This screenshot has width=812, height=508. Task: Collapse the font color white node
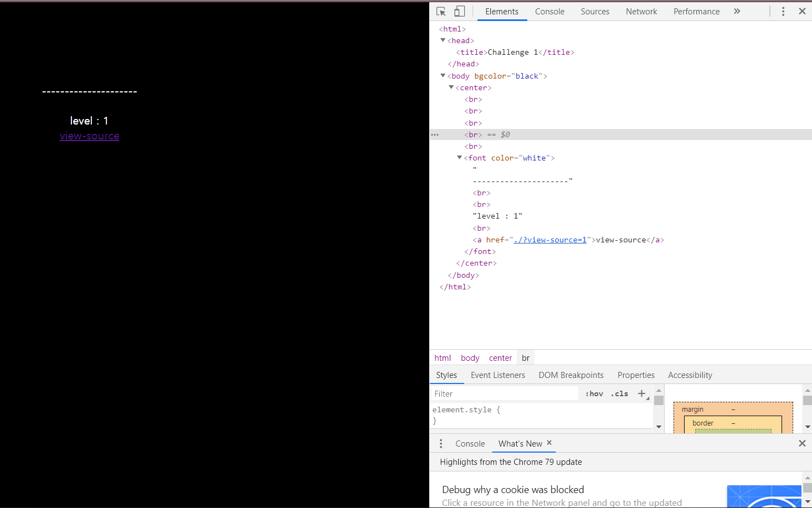pyautogui.click(x=459, y=158)
